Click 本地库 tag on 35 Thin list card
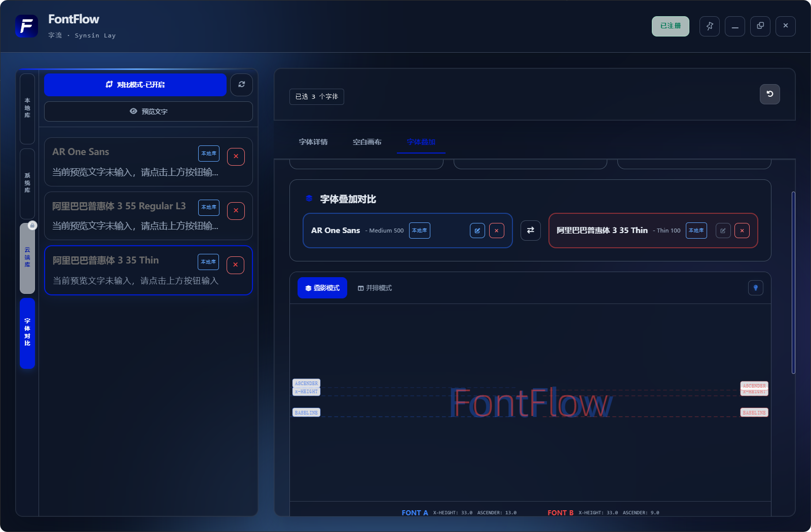This screenshot has height=532, width=811. pos(208,262)
